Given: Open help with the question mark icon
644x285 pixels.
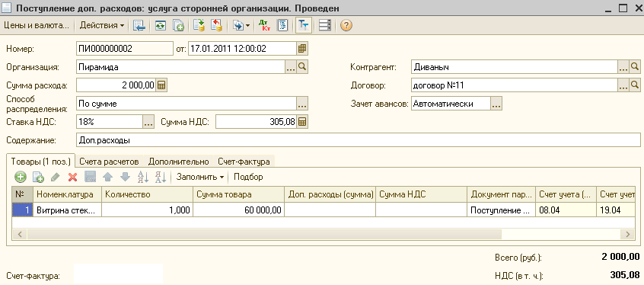Looking at the screenshot, I should click(x=346, y=25).
